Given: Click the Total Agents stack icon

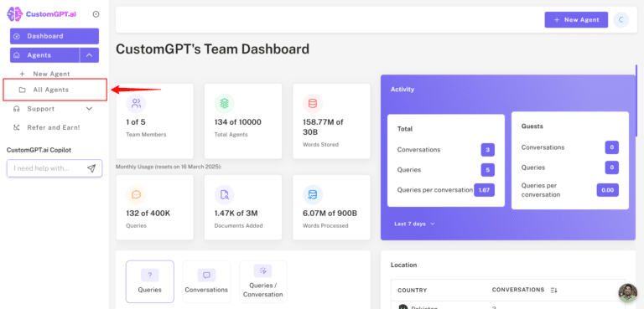Looking at the screenshot, I should [x=224, y=103].
